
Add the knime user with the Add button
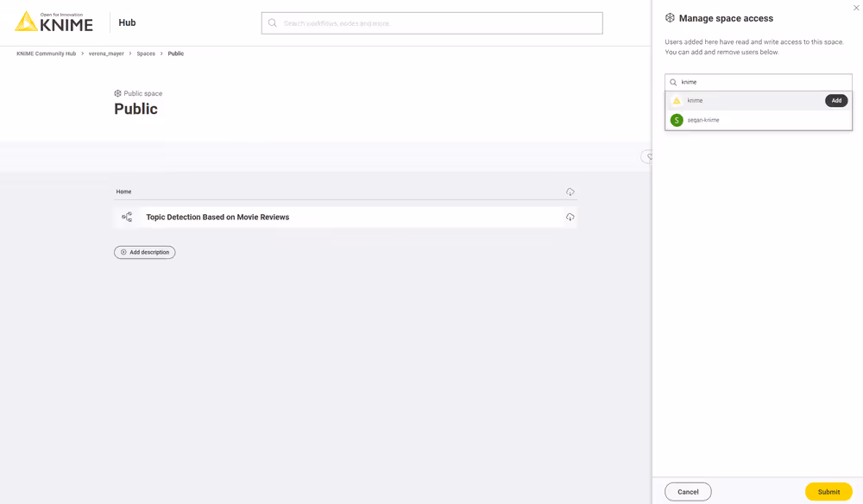(835, 100)
